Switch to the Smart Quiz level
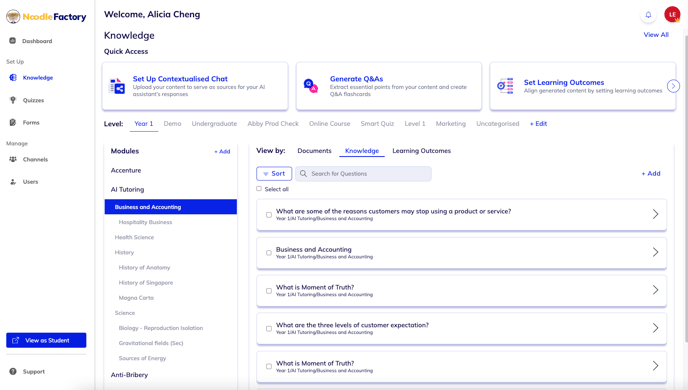This screenshot has width=688, height=390. point(377,124)
